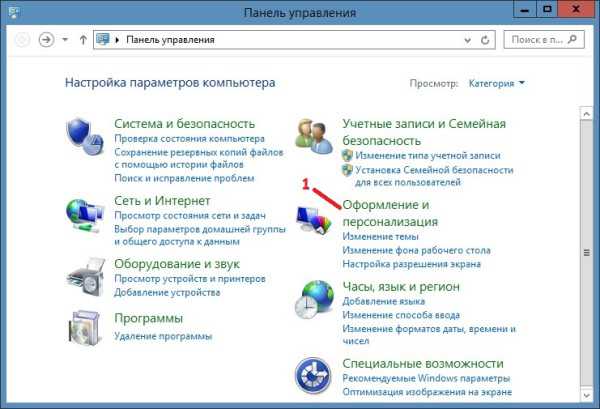This screenshot has height=409, width=600.
Task: Click the vertical scrollbar thumb
Action: click(586, 253)
